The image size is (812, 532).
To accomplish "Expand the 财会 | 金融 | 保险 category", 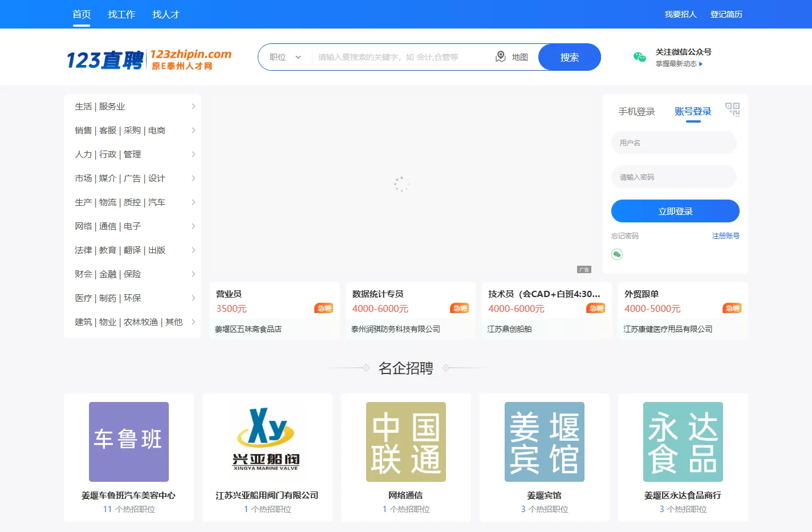I will 132,274.
